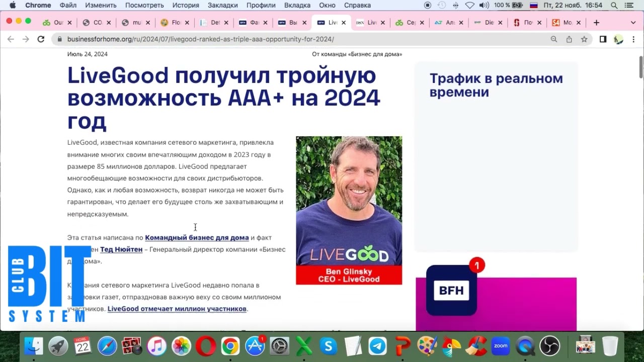
Task: Launch Launchpad from the dock
Action: 58,346
